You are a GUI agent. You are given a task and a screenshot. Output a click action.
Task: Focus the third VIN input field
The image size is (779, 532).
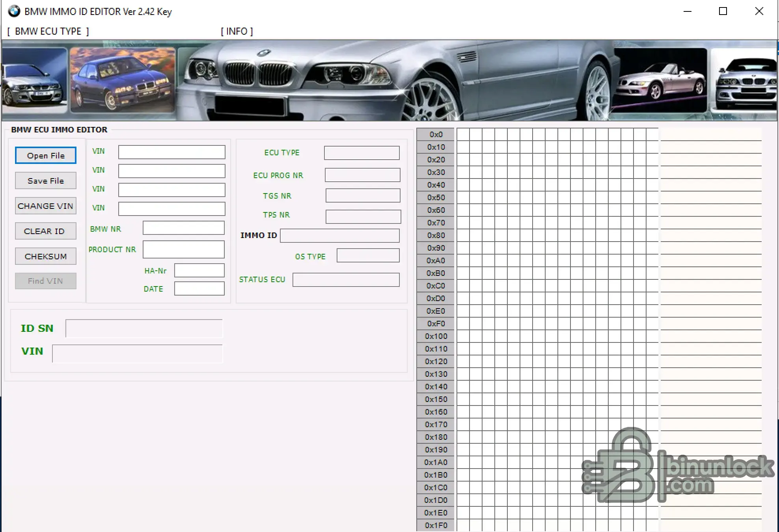172,190
